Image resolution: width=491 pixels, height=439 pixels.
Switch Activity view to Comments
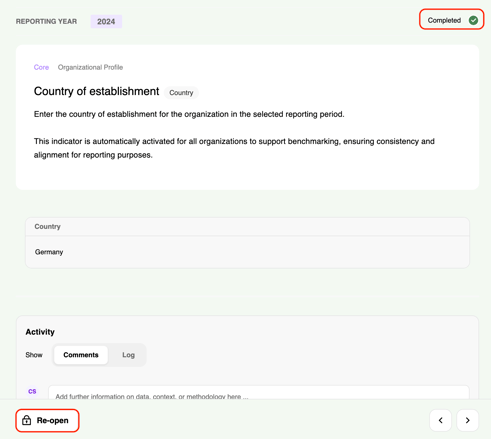81,355
